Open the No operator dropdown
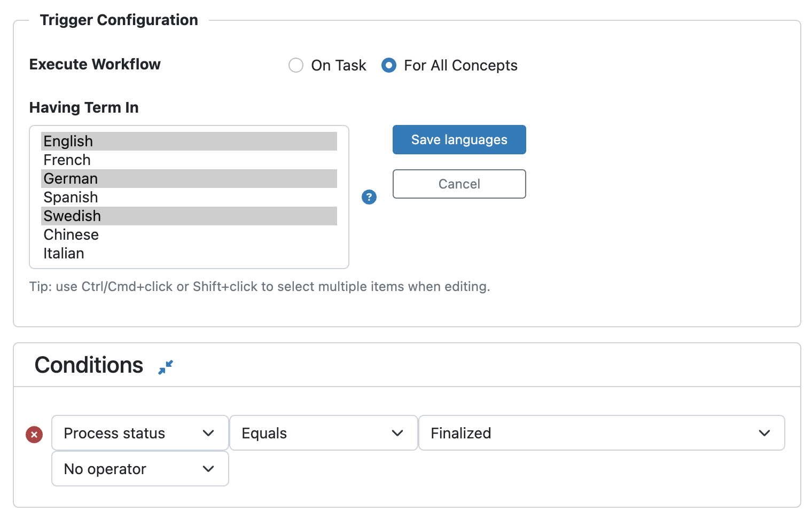This screenshot has height=519, width=812. 140,469
